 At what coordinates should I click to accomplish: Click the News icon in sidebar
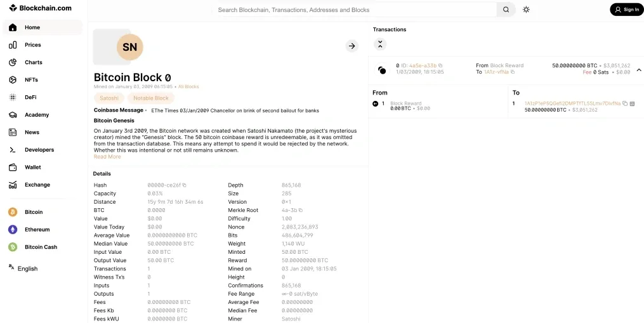[13, 133]
